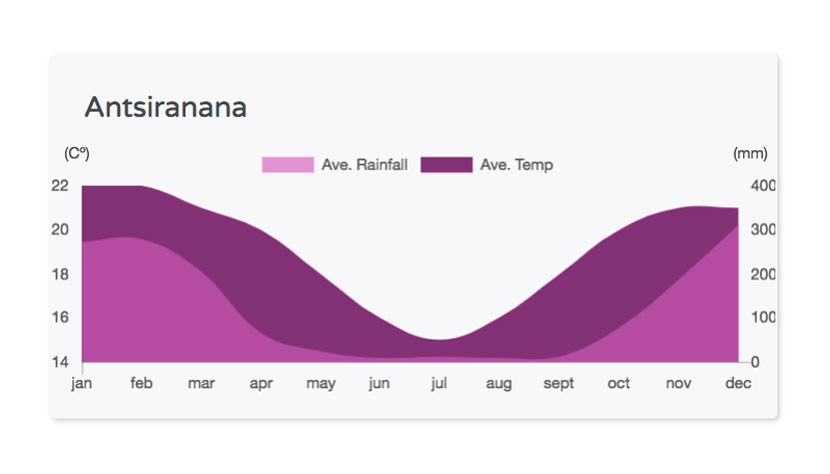Viewport: 830px width, 474px height.
Task: Select the sept month label
Action: point(558,383)
